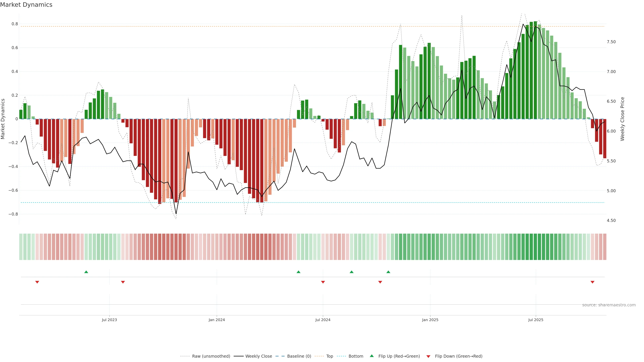This screenshot has width=644, height=362.
Task: Click the leftmost green flip-up triangle marker
Action: [x=86, y=272]
